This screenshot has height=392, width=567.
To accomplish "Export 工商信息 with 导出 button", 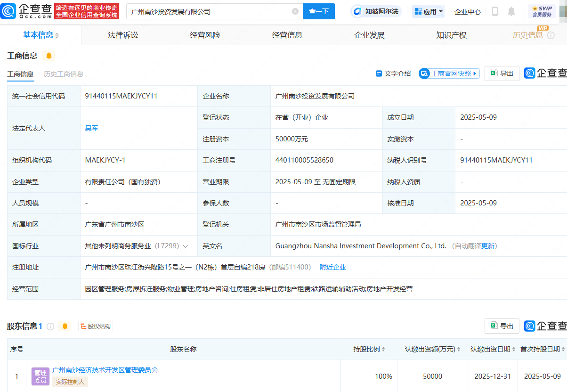I will [x=502, y=73].
